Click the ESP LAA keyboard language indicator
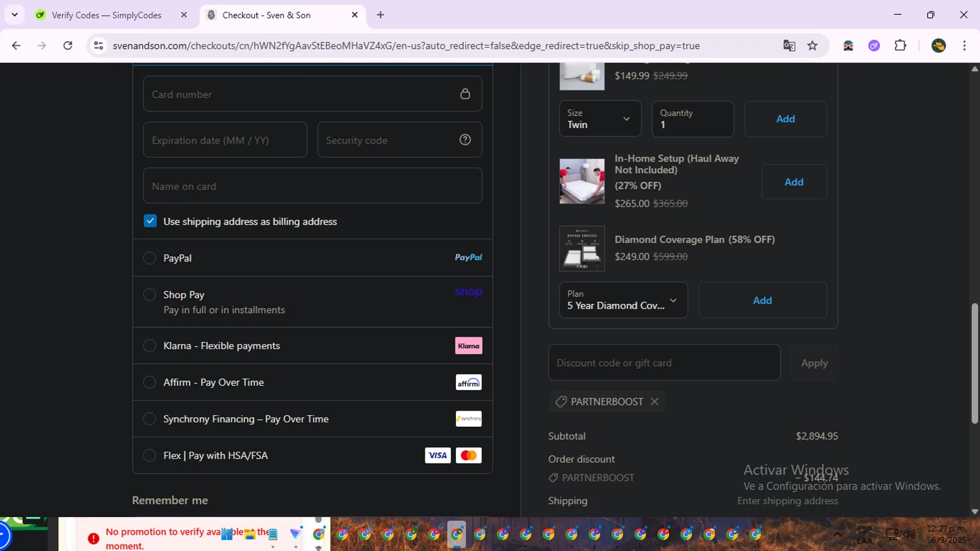This screenshot has height=551, width=980. 864,535
